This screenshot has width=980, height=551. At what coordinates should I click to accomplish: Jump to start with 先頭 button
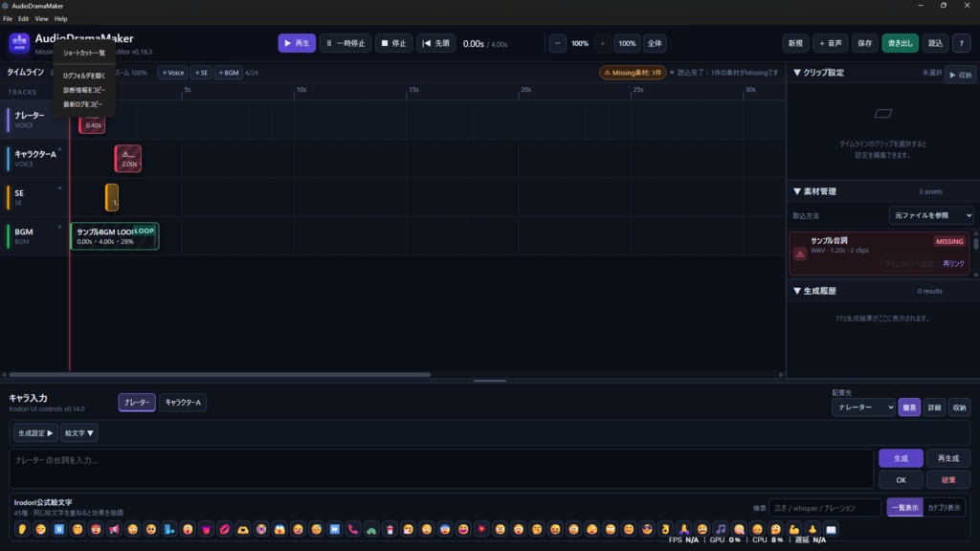435,43
